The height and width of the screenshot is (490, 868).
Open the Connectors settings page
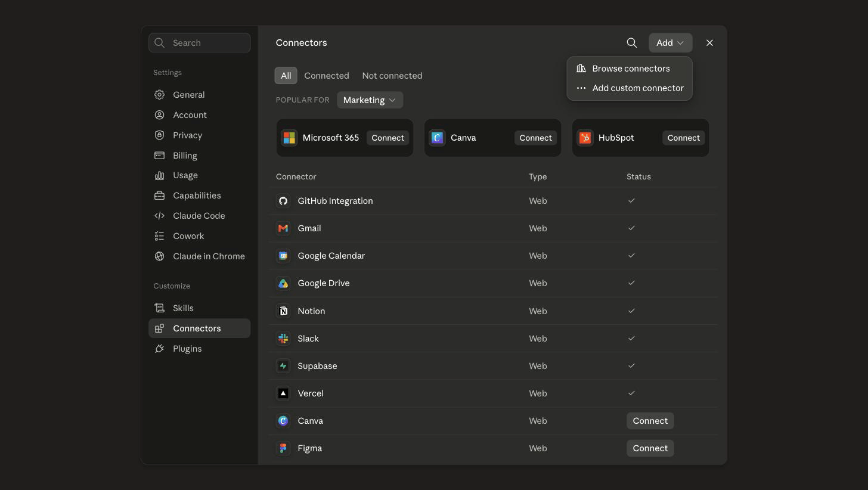click(199, 328)
